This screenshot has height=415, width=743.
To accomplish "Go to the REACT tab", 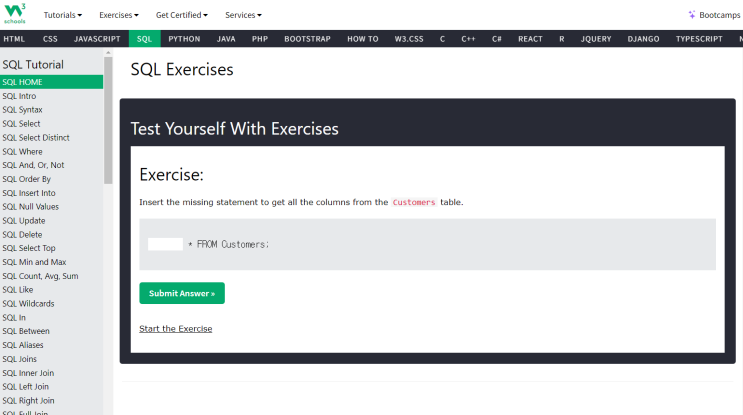I will click(530, 39).
